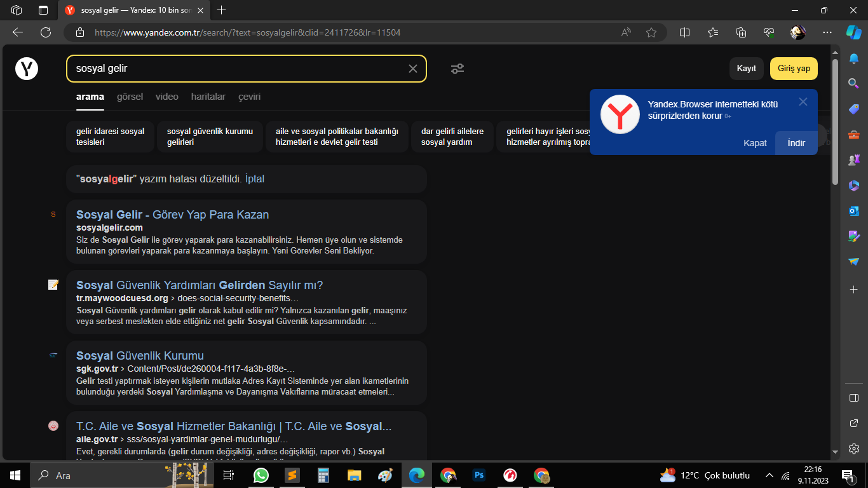Open Sosyal Güvenlik Yardımları Gelirden result
The width and height of the screenshot is (868, 488).
click(200, 285)
